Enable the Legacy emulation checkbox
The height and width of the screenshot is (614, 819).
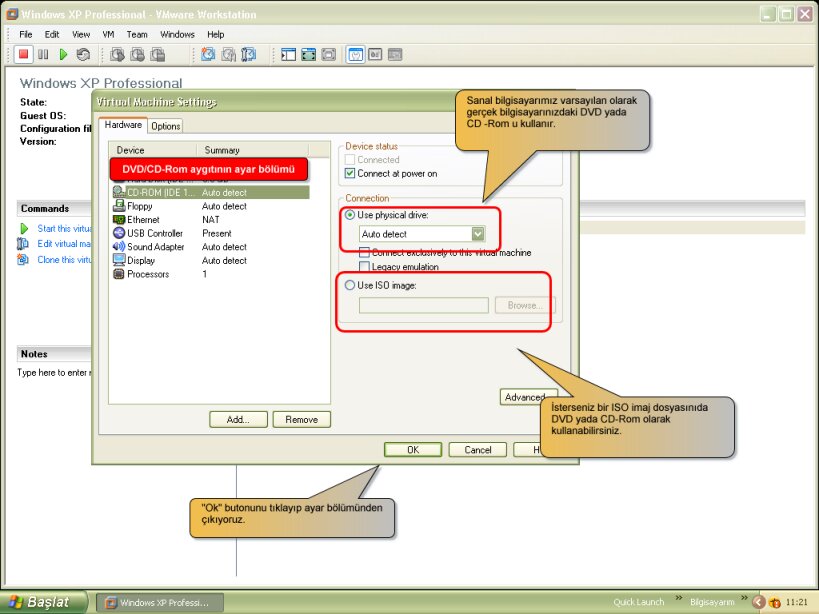pos(365,266)
